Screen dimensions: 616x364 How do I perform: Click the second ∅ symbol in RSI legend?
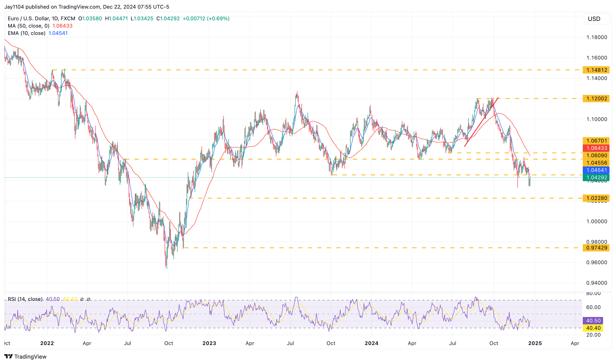click(x=89, y=299)
